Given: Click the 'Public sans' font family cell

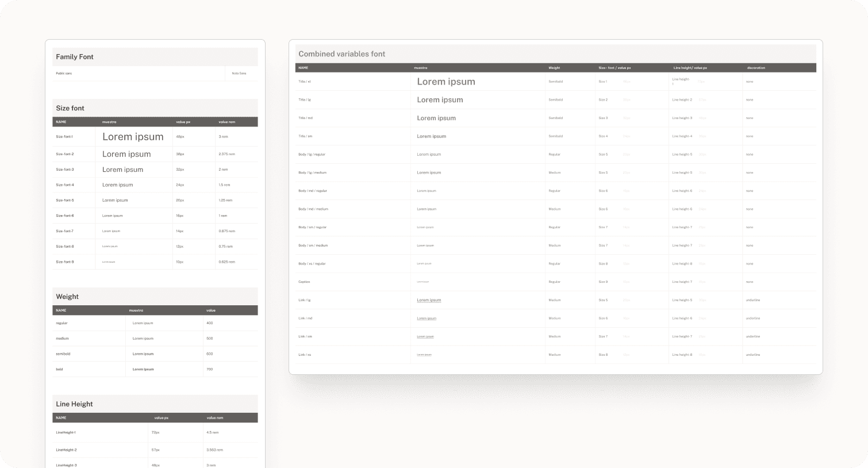Looking at the screenshot, I should pos(64,74).
